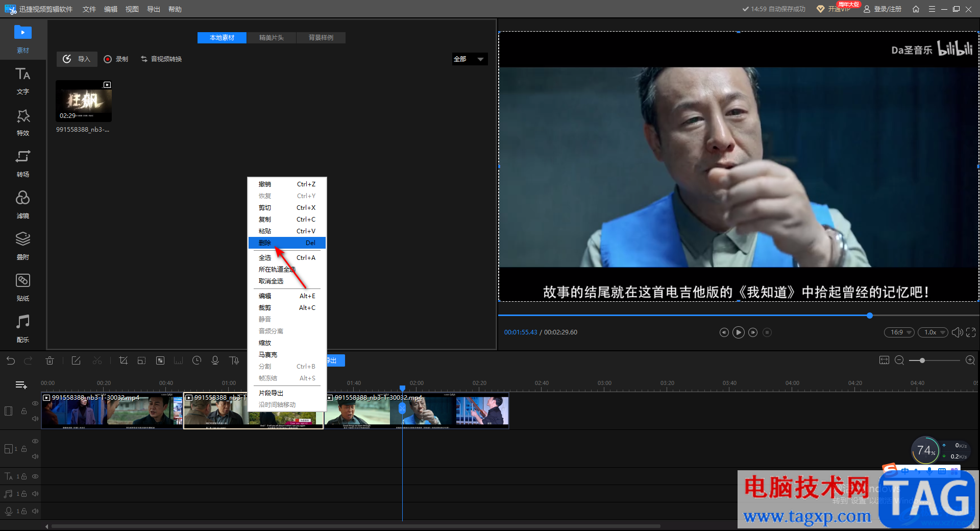Click the zoom/scale icon in timeline toolbar
980x531 pixels.
point(141,360)
